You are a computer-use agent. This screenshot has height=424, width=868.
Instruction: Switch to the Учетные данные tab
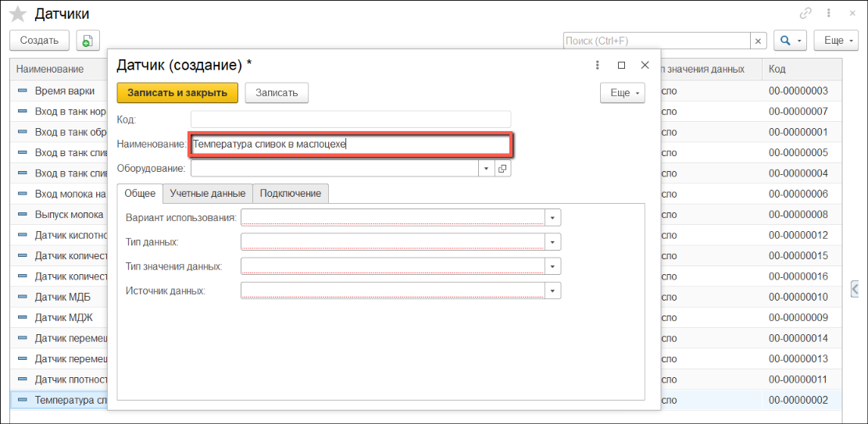click(208, 194)
